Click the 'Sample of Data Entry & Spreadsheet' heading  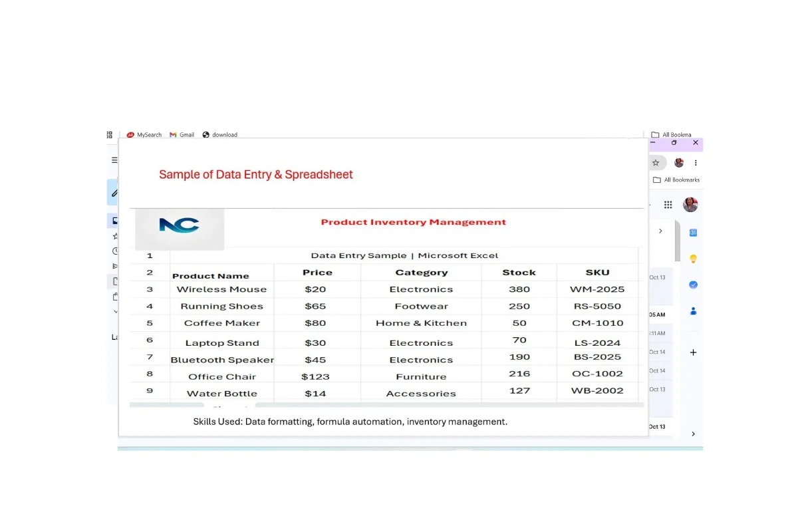tap(256, 175)
